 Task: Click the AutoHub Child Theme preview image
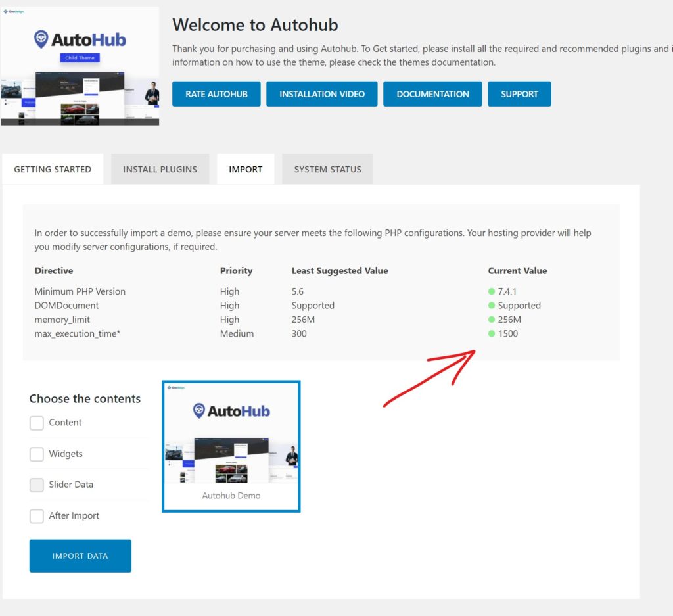pyautogui.click(x=80, y=66)
